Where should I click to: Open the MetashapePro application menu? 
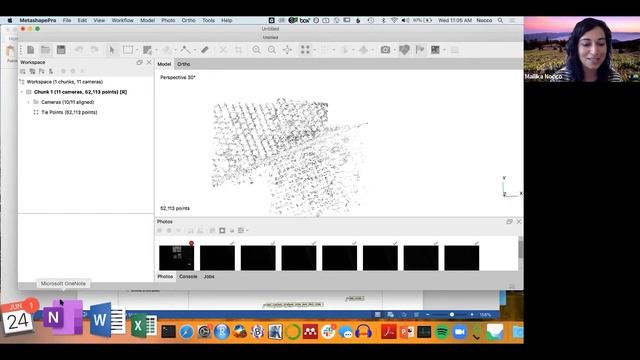pyautogui.click(x=38, y=20)
